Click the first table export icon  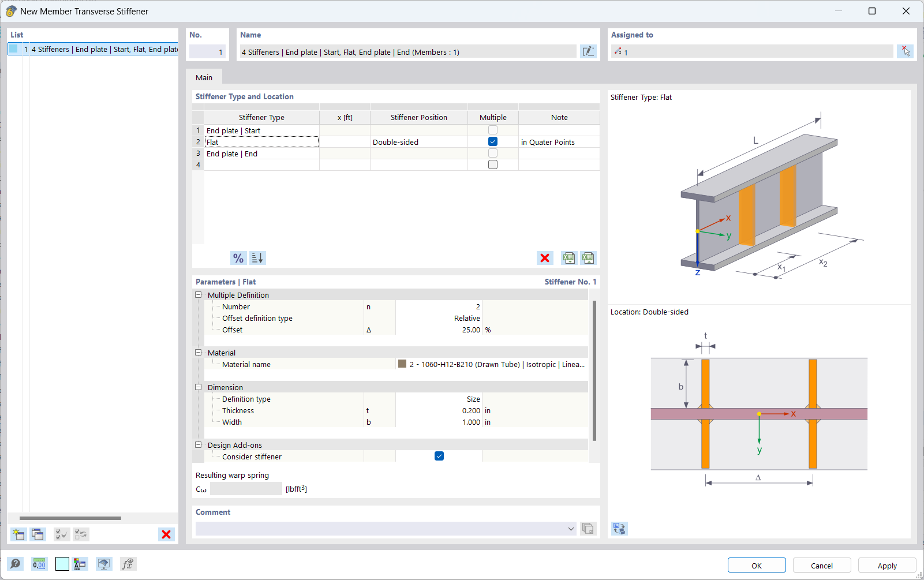click(x=569, y=258)
